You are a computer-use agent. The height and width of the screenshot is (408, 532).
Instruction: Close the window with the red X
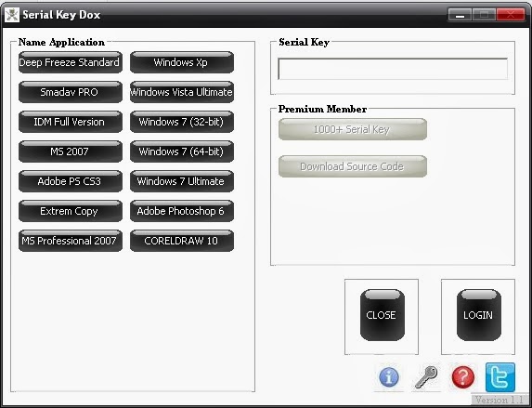511,15
